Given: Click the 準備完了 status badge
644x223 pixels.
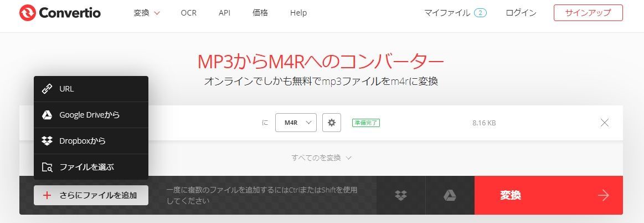Looking at the screenshot, I should tap(366, 123).
